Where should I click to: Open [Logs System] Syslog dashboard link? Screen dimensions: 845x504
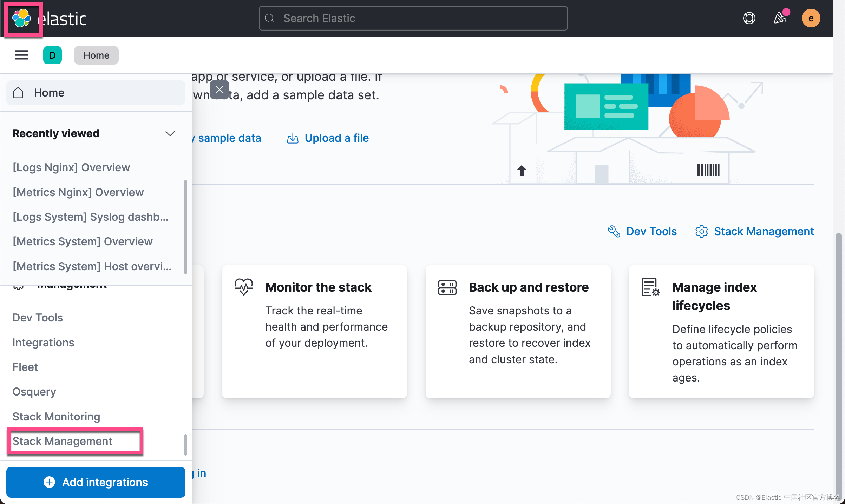pyautogui.click(x=91, y=217)
